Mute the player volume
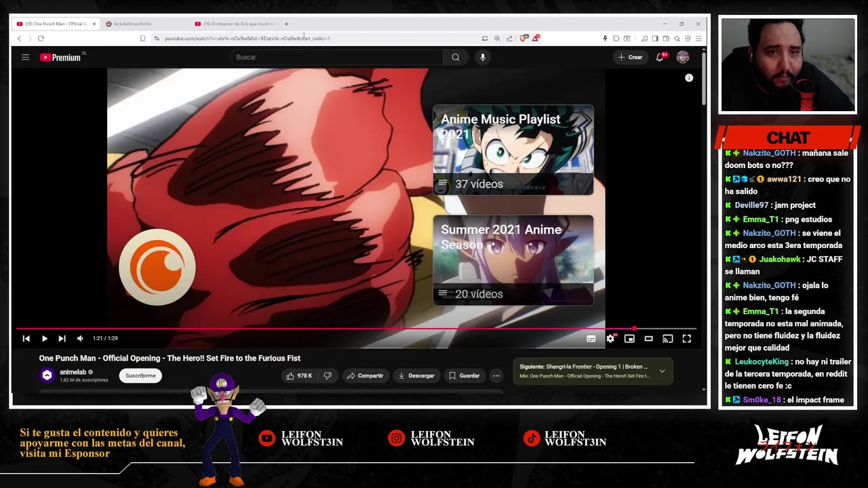 (80, 338)
